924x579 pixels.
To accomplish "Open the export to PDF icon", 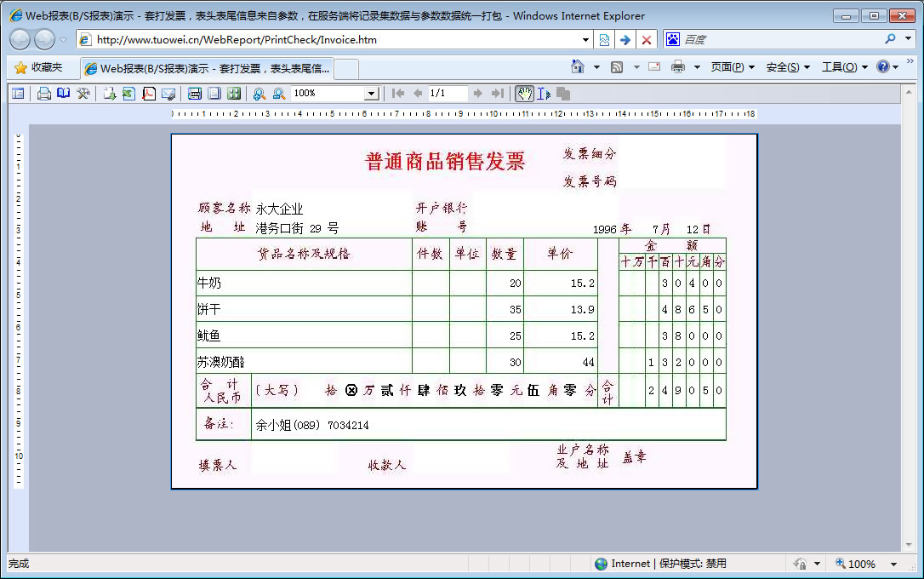I will point(148,94).
